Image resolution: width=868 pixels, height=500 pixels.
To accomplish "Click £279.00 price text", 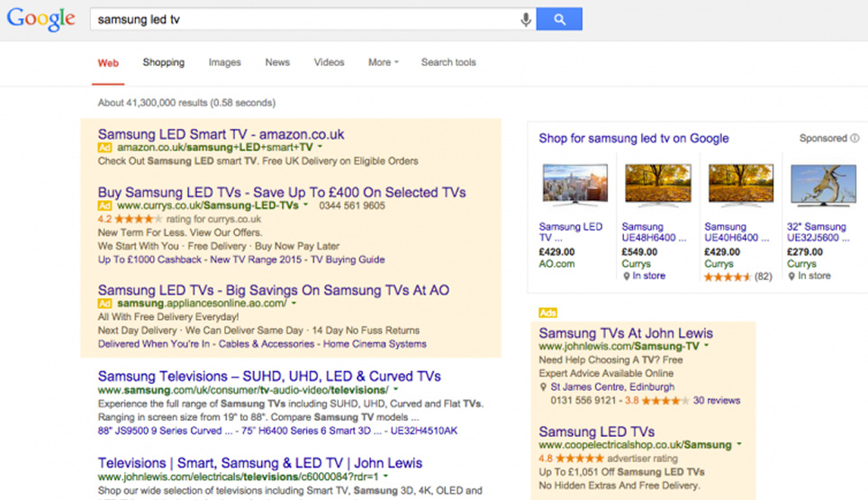I will pyautogui.click(x=804, y=252).
